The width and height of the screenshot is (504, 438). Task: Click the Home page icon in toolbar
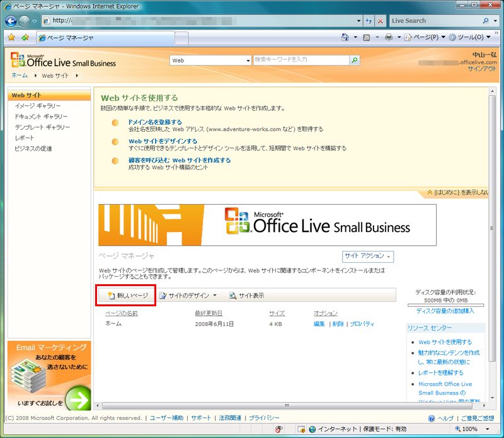pos(345,37)
